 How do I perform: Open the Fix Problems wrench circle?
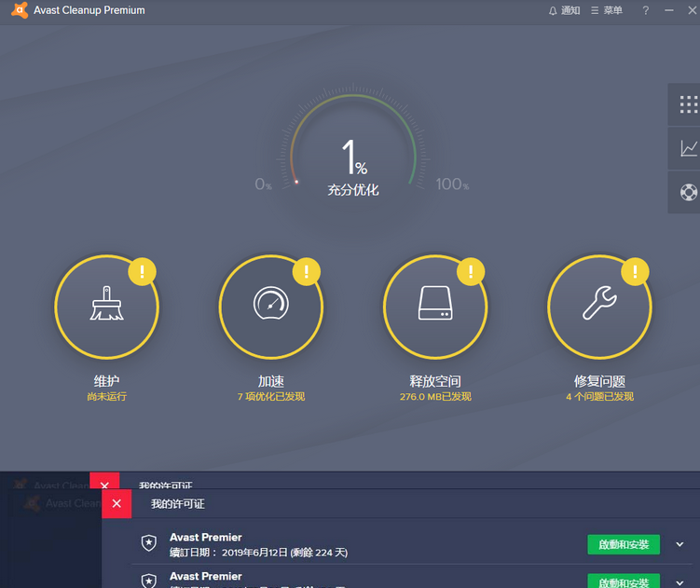[599, 308]
